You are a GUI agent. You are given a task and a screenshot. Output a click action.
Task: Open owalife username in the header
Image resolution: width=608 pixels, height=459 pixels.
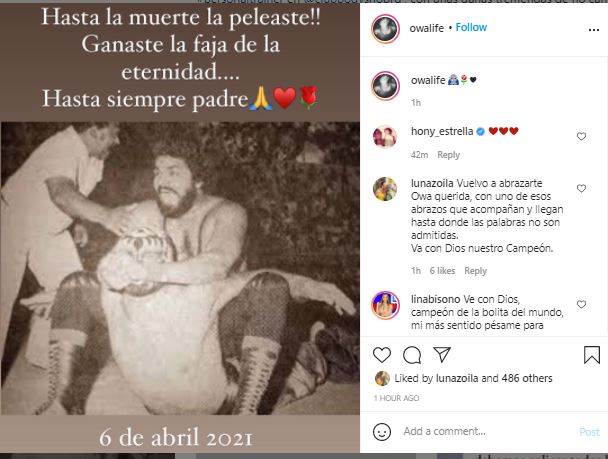pyautogui.click(x=427, y=28)
